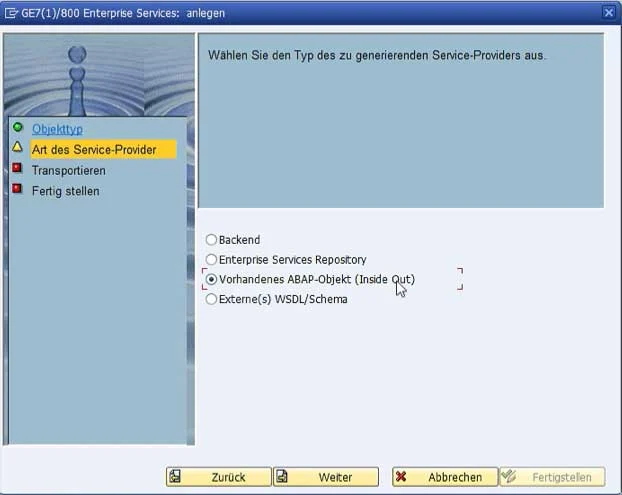The width and height of the screenshot is (622, 495).
Task: Proceed with the Weiter button
Action: click(x=326, y=477)
